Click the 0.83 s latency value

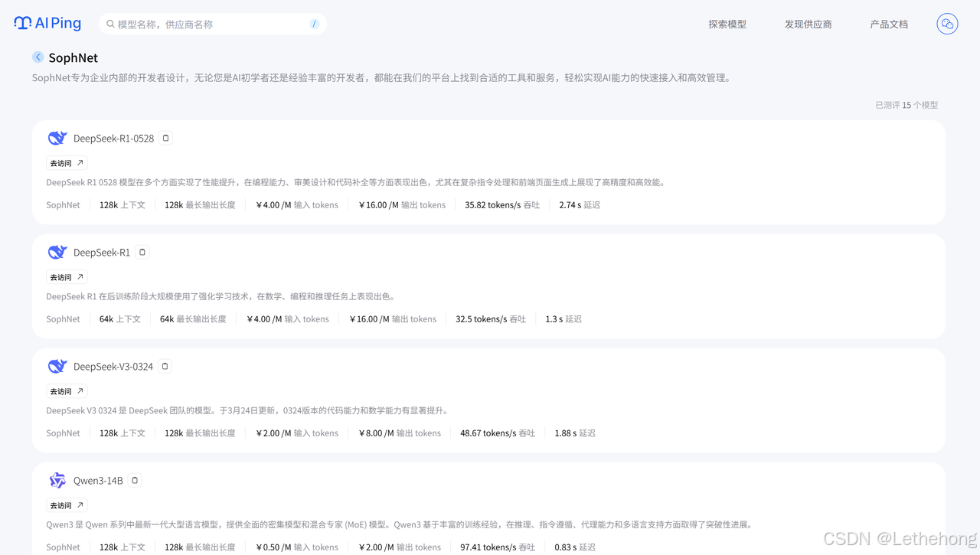(575, 547)
